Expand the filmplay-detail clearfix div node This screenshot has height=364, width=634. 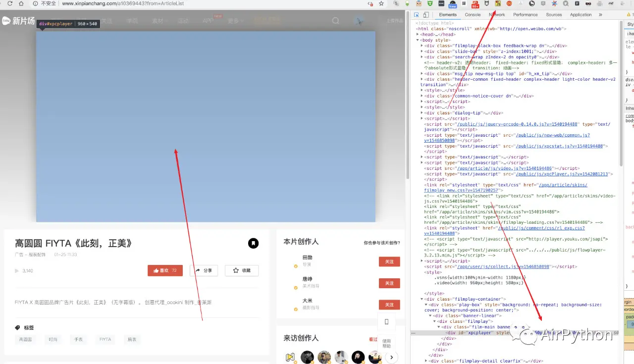pyautogui.click(x=426, y=361)
